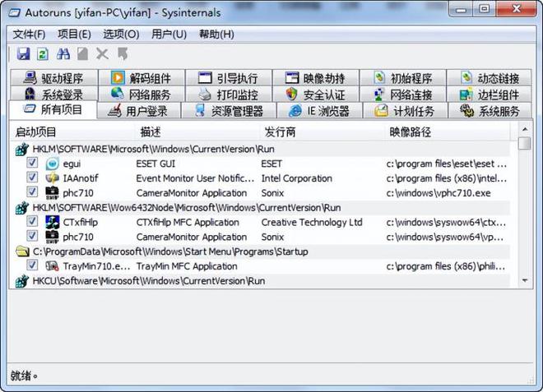Switch to the 引导执行 tab

point(229,78)
